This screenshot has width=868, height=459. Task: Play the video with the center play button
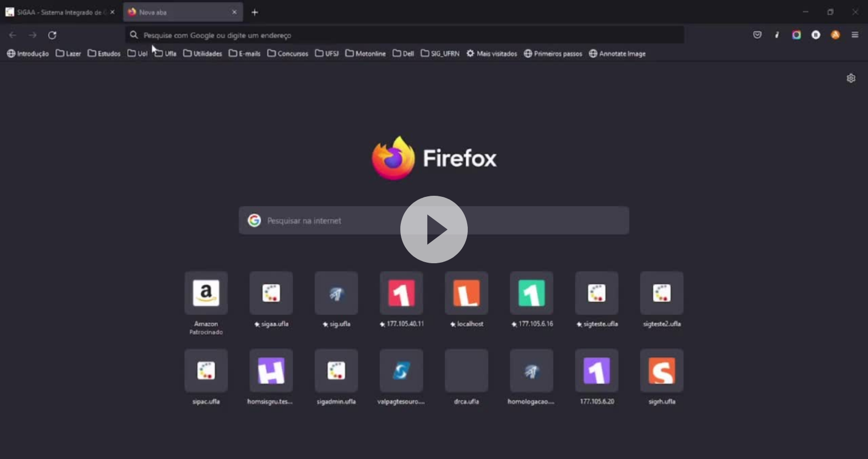[x=434, y=229]
